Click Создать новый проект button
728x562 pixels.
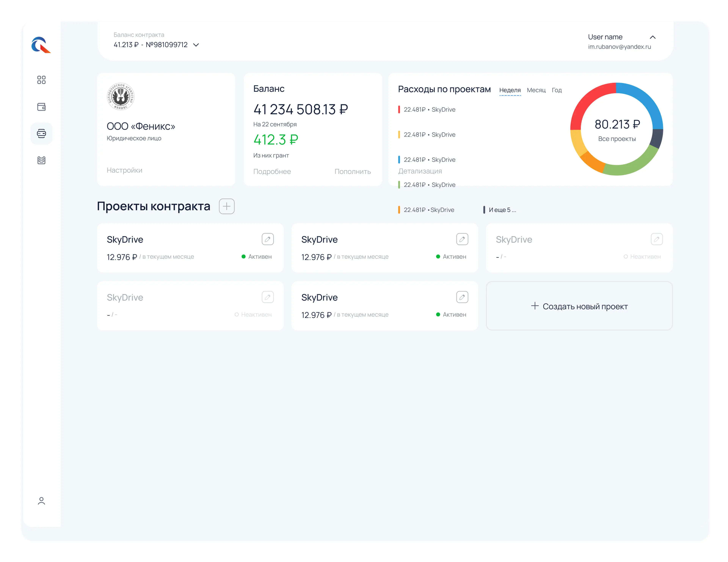tap(579, 306)
